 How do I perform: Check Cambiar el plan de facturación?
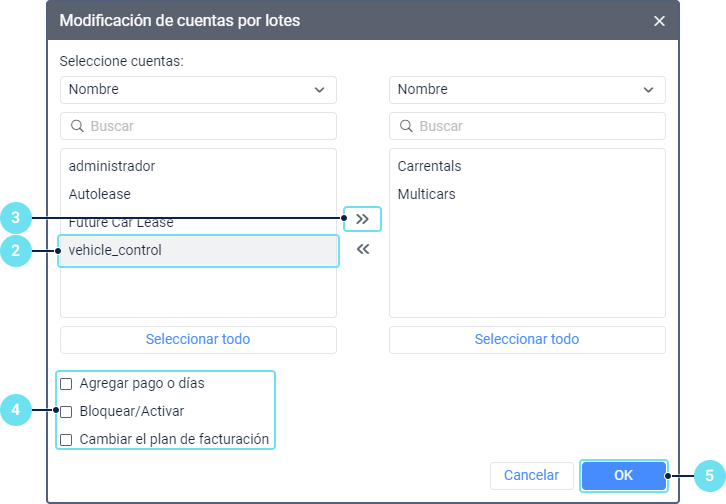click(67, 439)
